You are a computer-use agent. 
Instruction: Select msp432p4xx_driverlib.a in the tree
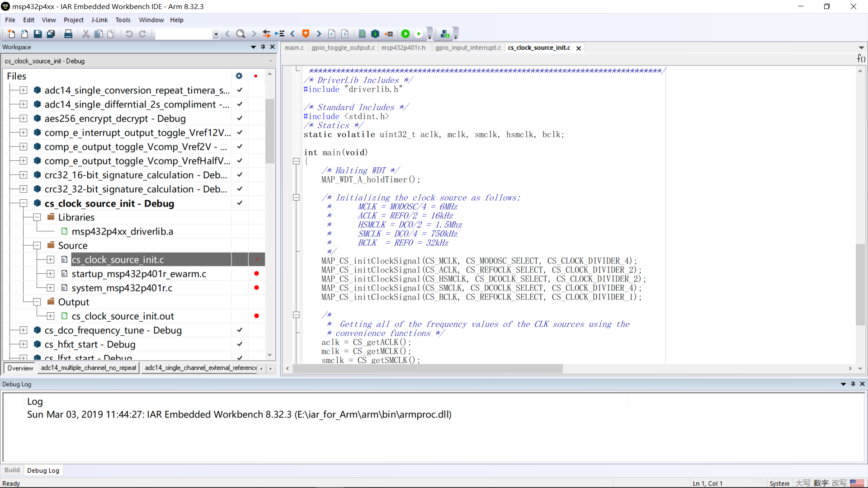(x=122, y=231)
